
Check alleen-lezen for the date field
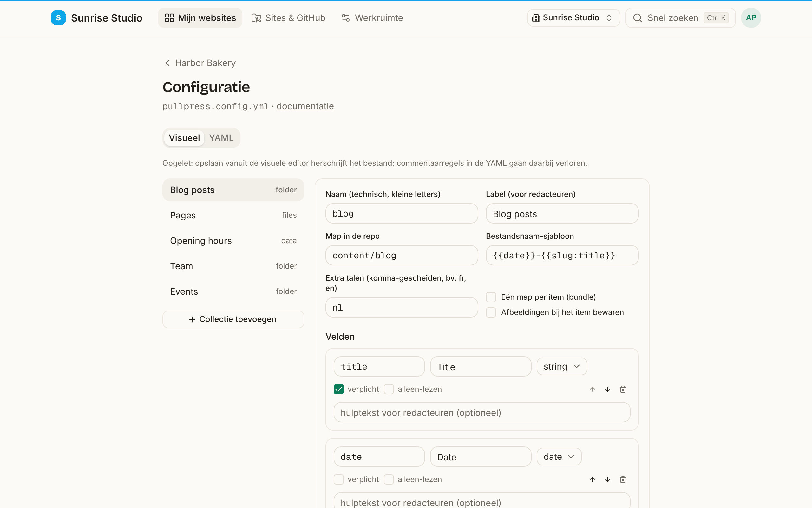389,479
